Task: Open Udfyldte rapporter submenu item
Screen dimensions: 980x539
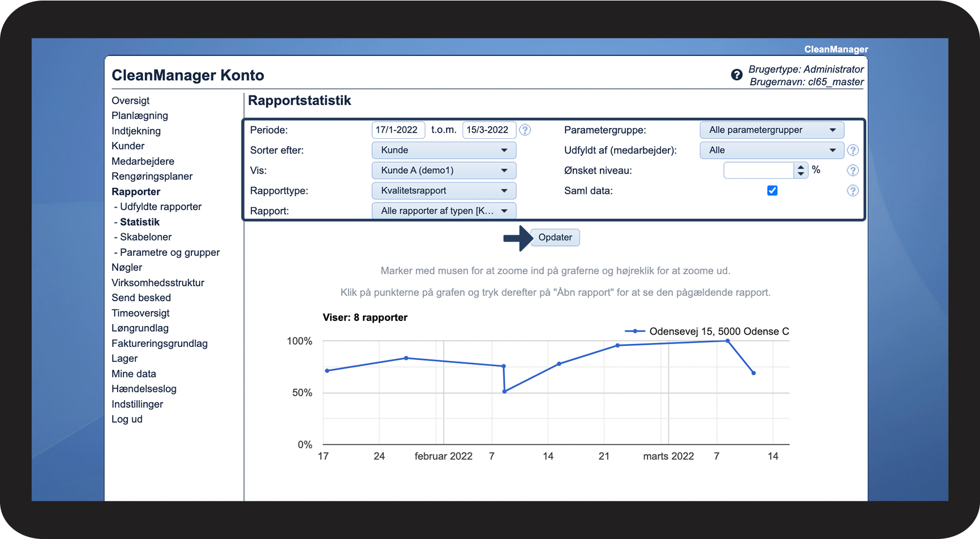Action: [161, 206]
